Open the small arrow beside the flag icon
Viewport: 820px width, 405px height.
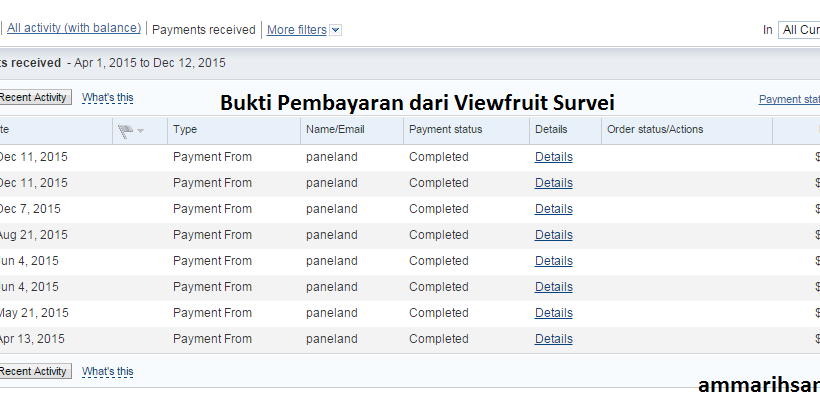(141, 131)
